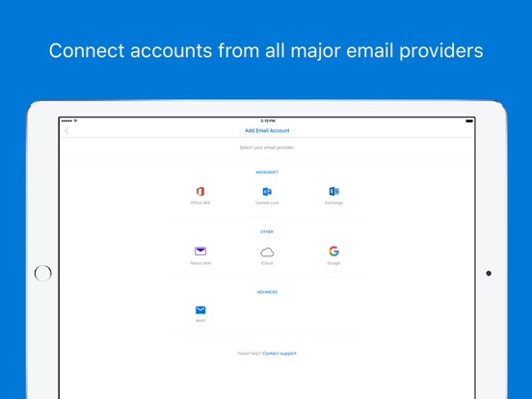Open the Contact support link

coord(279,353)
